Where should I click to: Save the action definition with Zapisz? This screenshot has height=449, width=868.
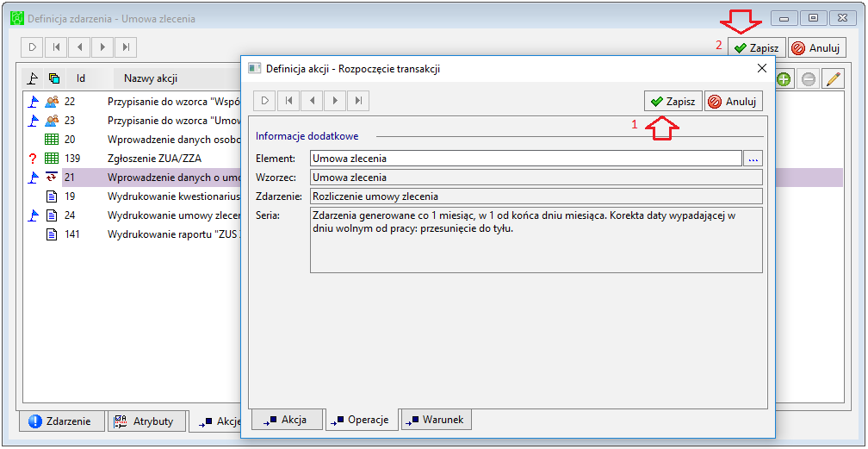[x=673, y=102]
